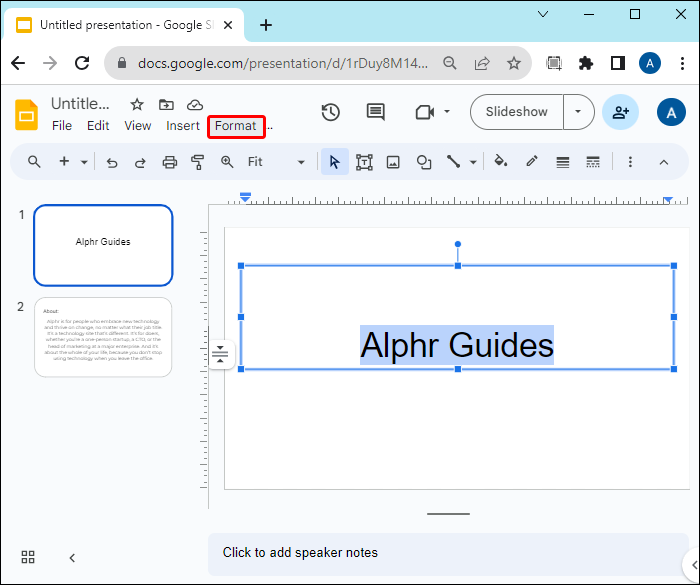This screenshot has width=700, height=585.
Task: Open the Fit zoom level dropdown
Action: coord(276,162)
